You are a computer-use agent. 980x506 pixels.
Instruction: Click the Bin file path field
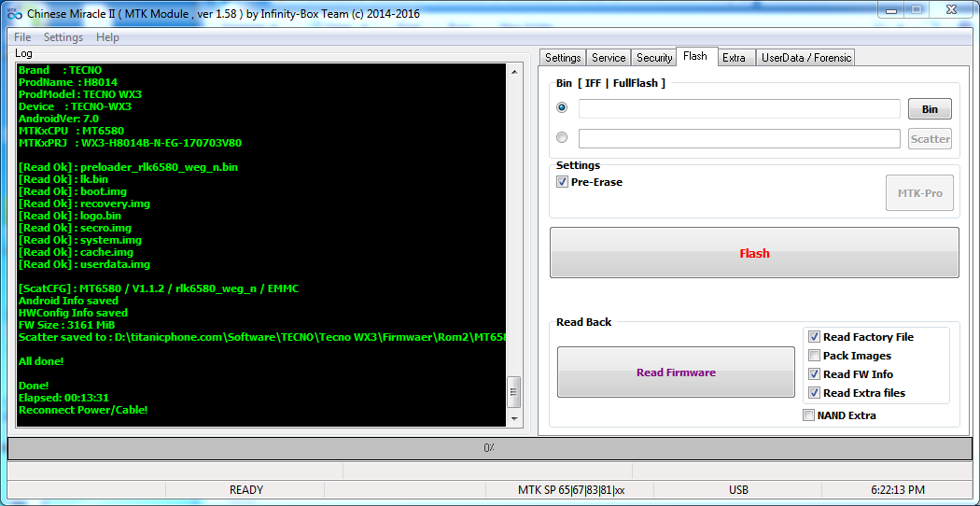click(739, 108)
